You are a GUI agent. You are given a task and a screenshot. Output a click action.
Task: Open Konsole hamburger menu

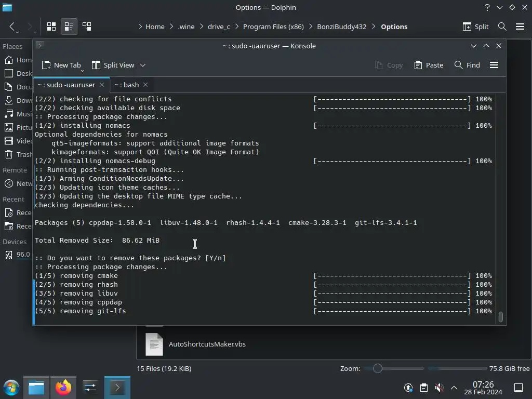494,65
